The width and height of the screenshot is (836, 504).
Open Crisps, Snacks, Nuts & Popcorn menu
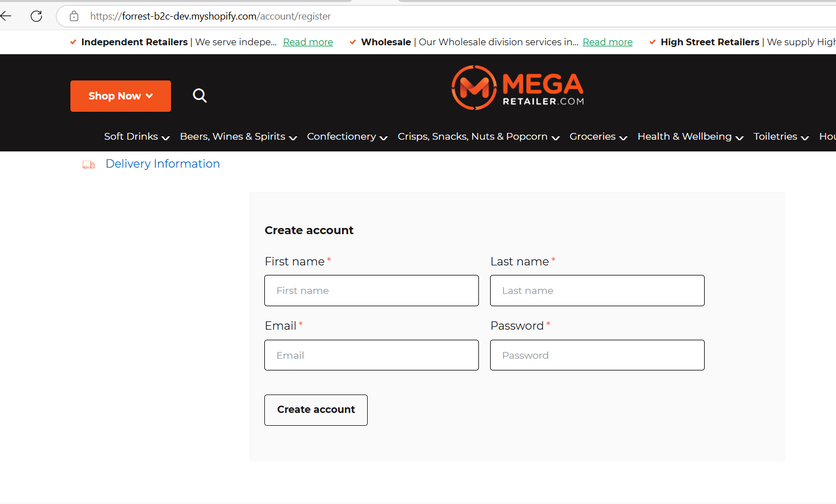[x=479, y=136]
